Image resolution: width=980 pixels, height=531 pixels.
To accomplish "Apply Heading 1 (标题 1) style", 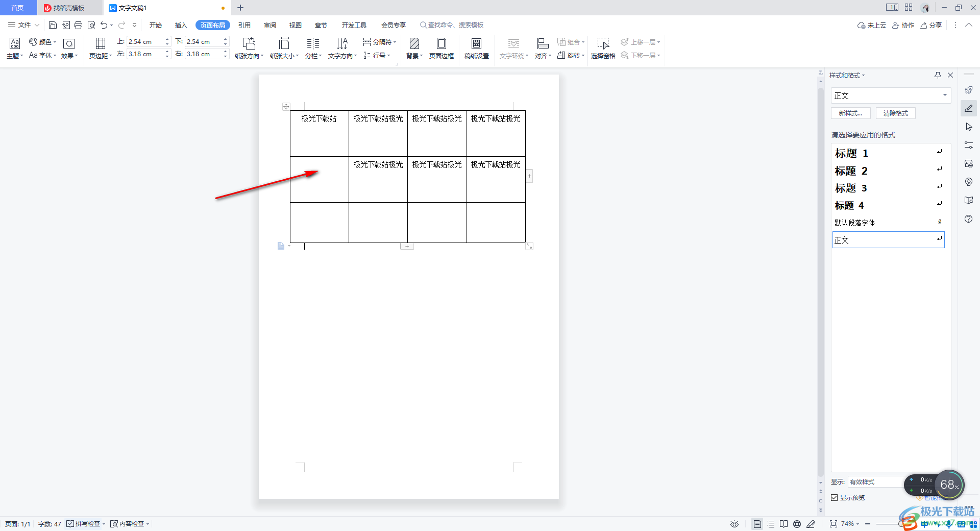I will pyautogui.click(x=888, y=153).
